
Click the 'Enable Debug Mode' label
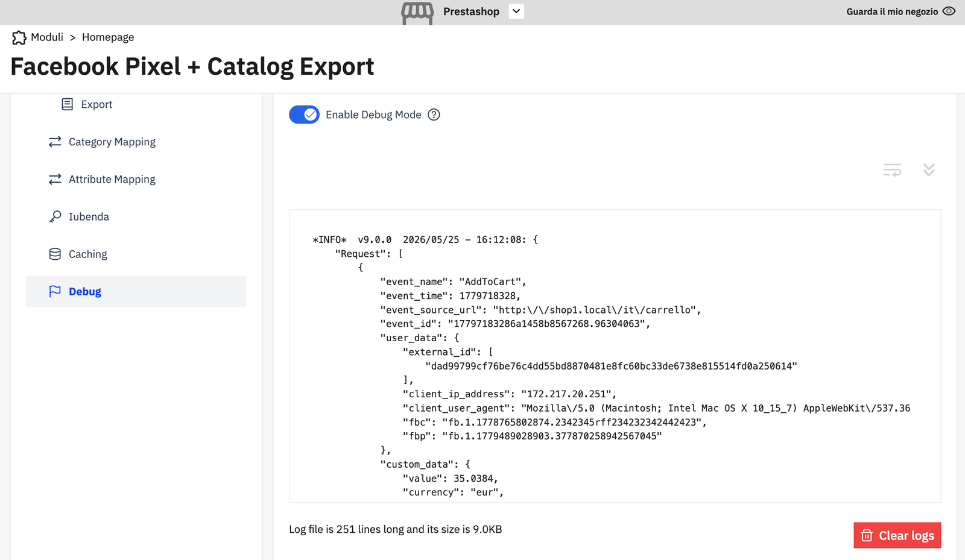click(x=373, y=115)
